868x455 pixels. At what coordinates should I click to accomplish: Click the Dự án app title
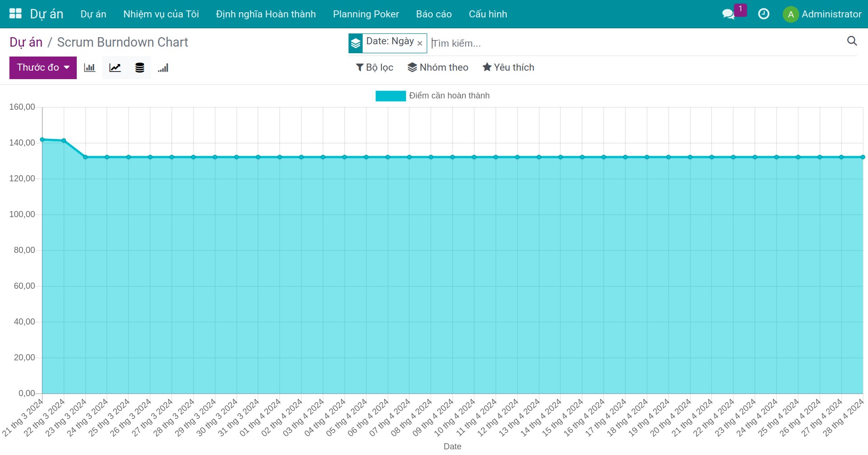click(47, 14)
